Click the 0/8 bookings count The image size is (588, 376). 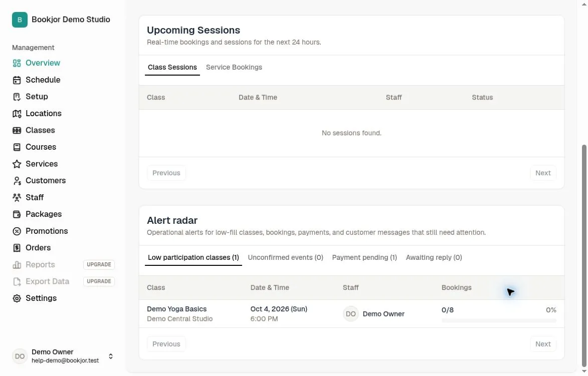[x=447, y=310]
